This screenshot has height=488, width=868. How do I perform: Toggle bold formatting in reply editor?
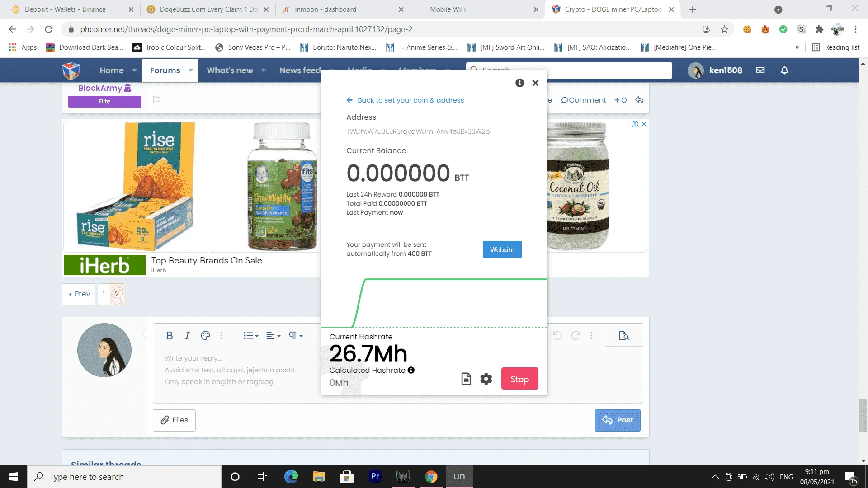tap(170, 336)
